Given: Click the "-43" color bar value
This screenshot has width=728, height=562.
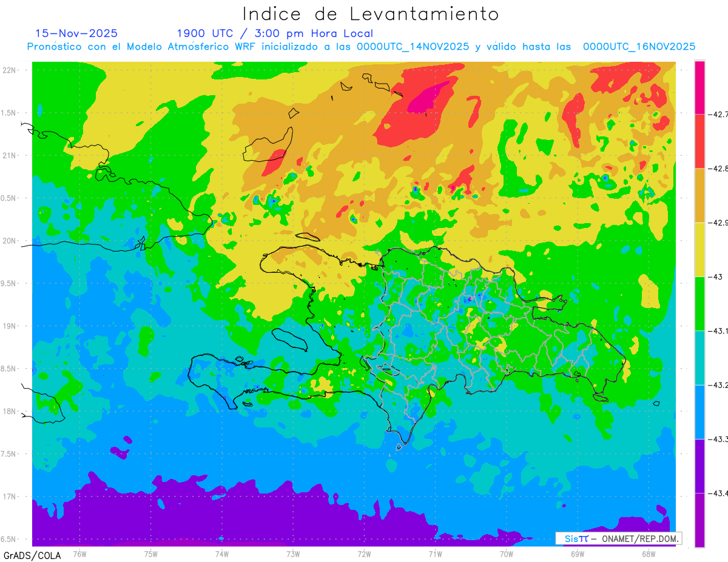Looking at the screenshot, I should click(716, 276).
